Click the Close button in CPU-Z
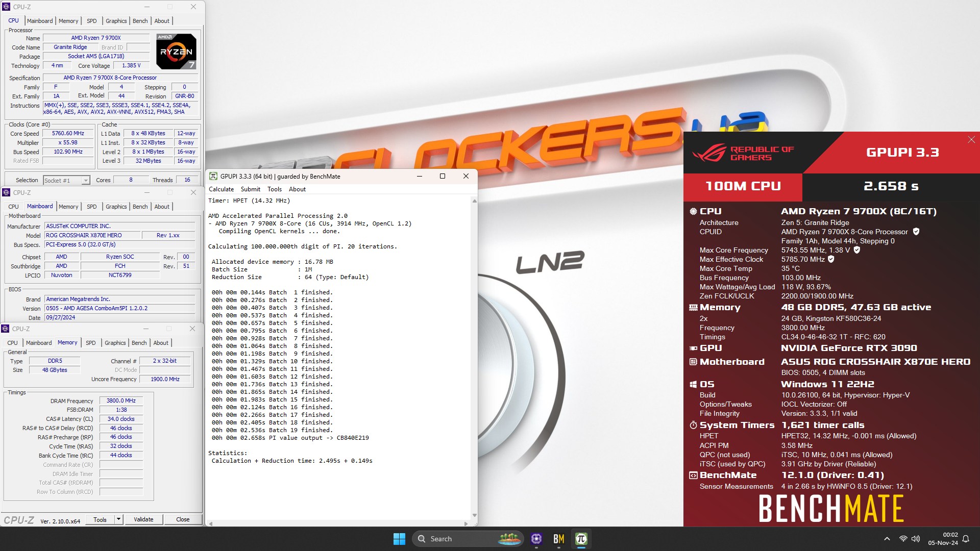The width and height of the screenshot is (980, 551). (x=183, y=519)
